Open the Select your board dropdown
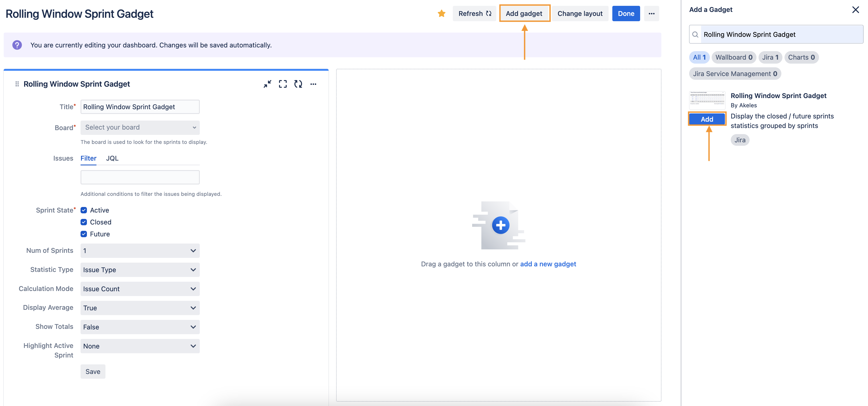The width and height of the screenshot is (868, 406). (x=140, y=127)
